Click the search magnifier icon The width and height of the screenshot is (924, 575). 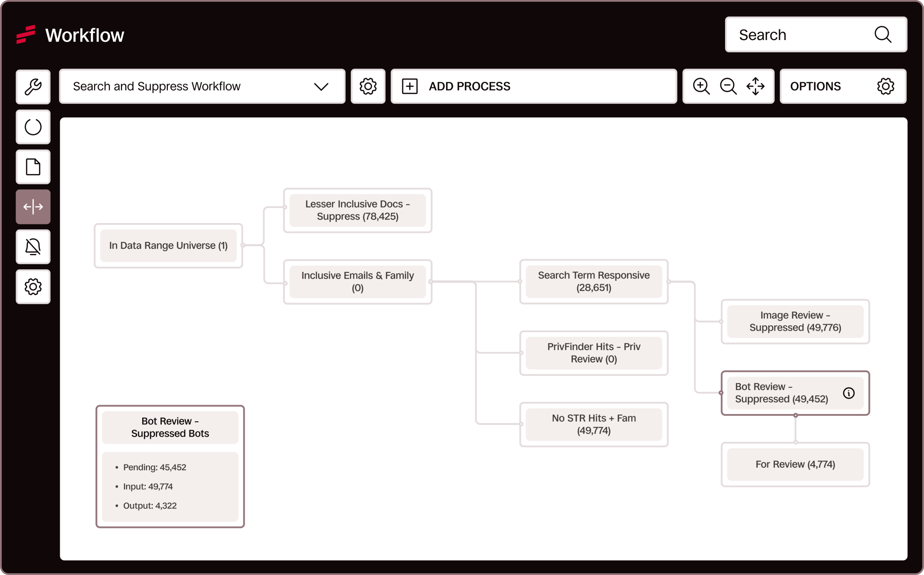tap(882, 35)
